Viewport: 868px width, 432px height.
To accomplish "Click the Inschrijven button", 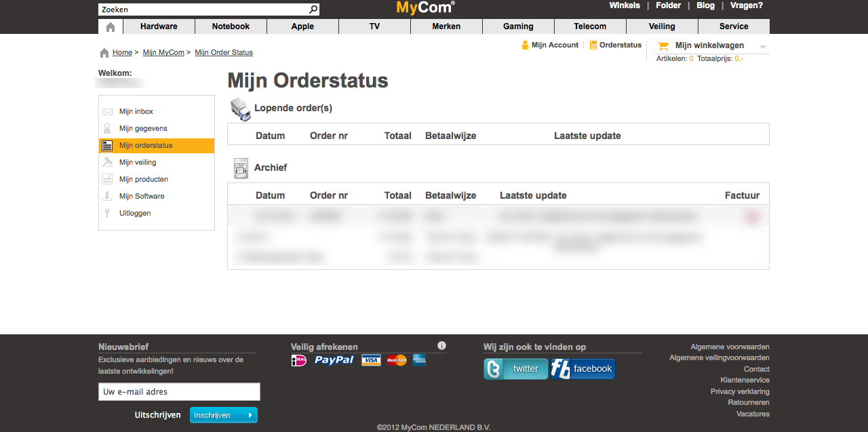I will [x=224, y=415].
